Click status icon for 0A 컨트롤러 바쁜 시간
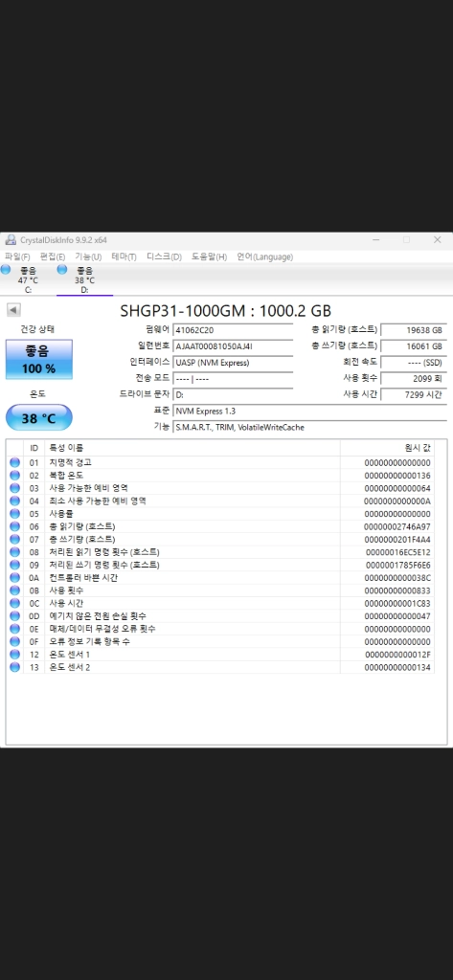 (x=15, y=578)
